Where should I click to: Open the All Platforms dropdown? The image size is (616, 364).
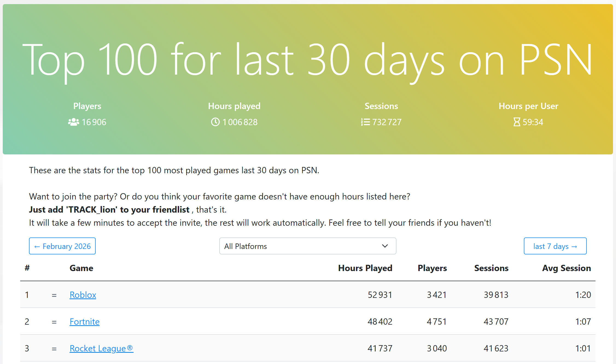coord(308,246)
